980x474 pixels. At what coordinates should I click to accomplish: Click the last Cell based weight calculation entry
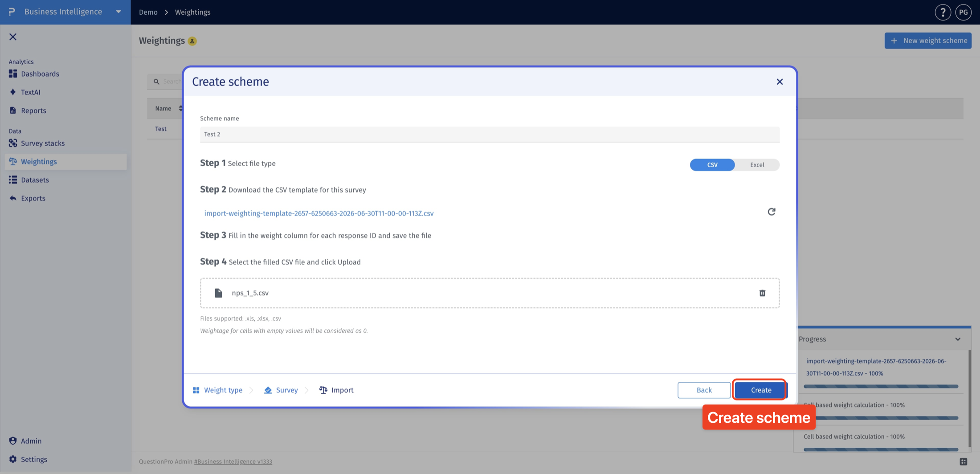[x=854, y=437]
